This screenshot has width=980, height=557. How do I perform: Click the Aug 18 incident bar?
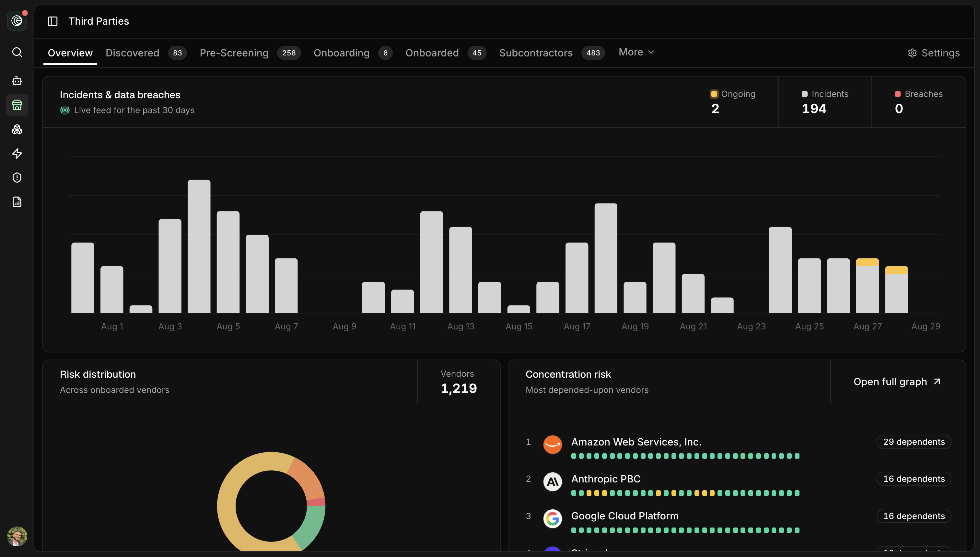tap(606, 258)
